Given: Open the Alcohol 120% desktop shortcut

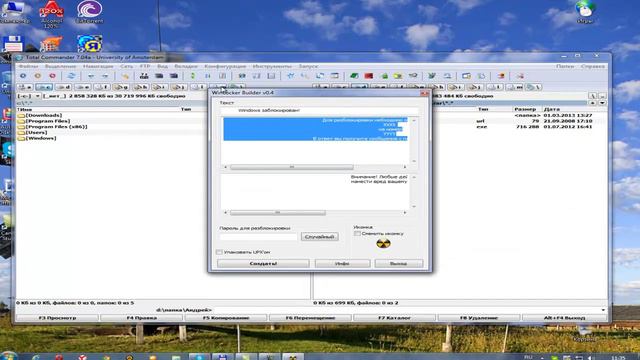Looking at the screenshot, I should (x=51, y=14).
